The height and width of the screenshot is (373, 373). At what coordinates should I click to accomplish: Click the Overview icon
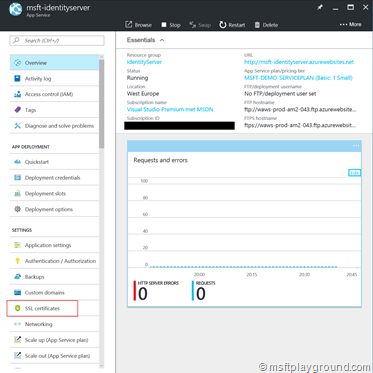[x=17, y=63]
